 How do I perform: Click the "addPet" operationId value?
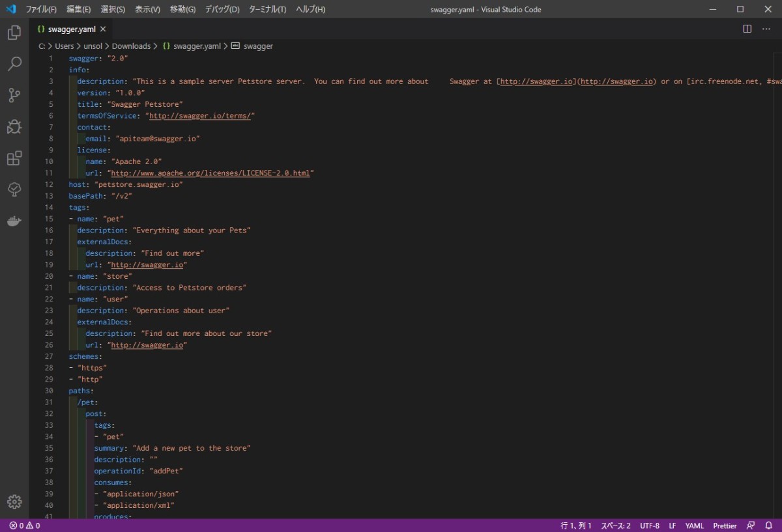coord(166,471)
